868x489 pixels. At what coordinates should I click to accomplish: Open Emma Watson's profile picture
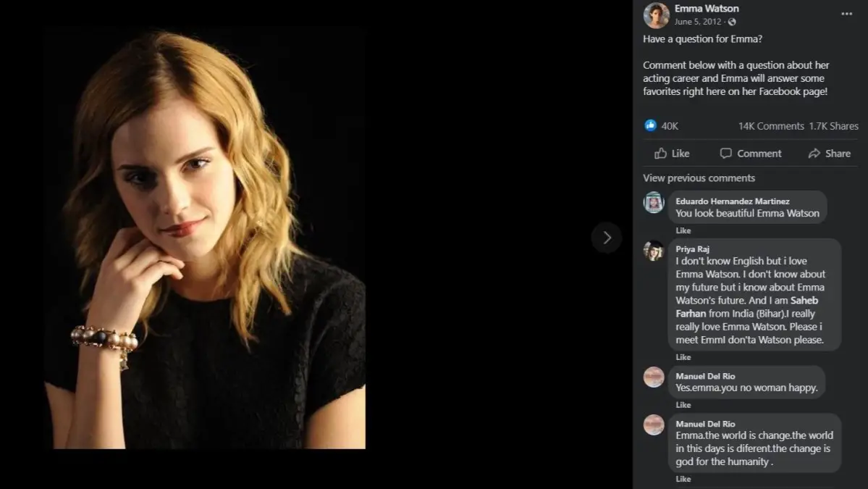point(656,15)
